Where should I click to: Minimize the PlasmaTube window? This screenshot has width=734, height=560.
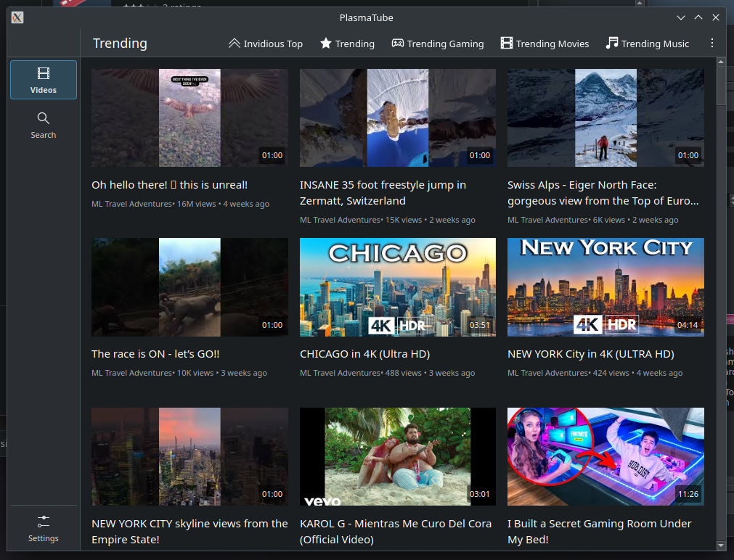(680, 18)
